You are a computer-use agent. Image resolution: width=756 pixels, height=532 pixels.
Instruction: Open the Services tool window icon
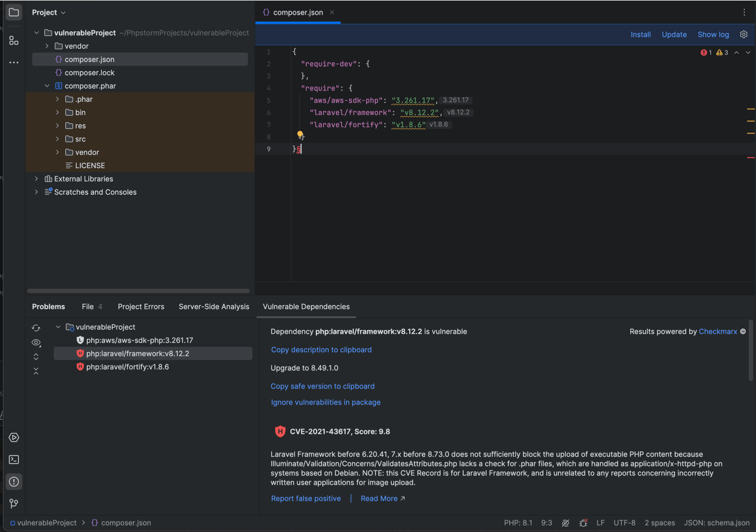tap(14, 437)
